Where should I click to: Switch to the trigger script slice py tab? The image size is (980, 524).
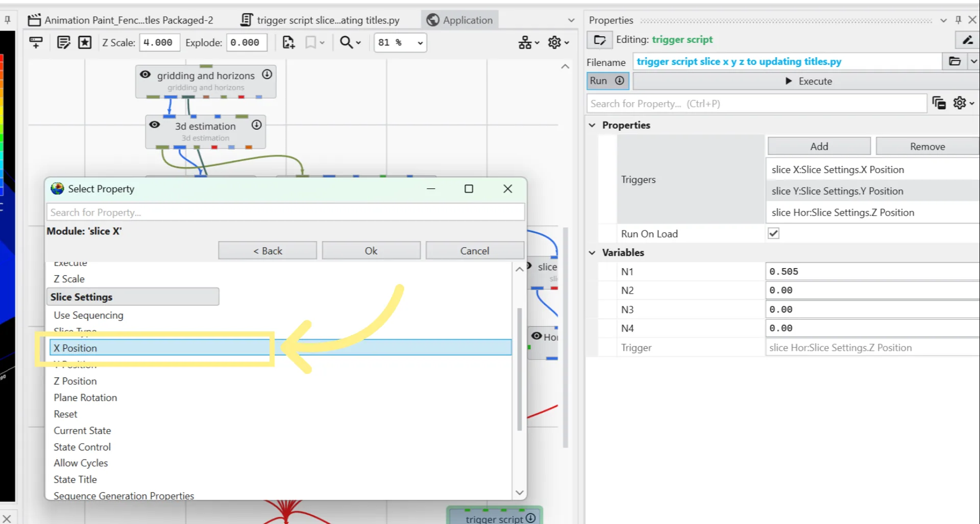coord(321,20)
